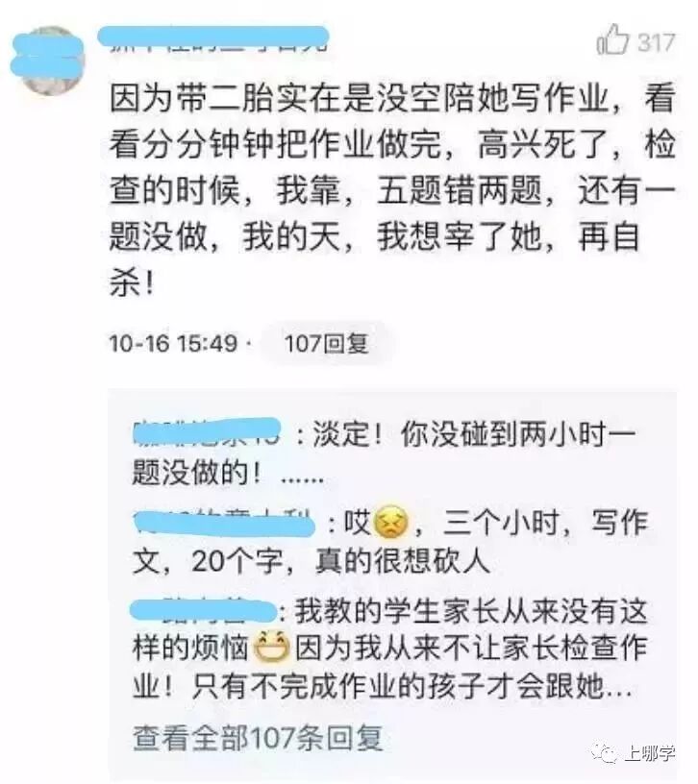Open the second replier's blurred username

224,523
